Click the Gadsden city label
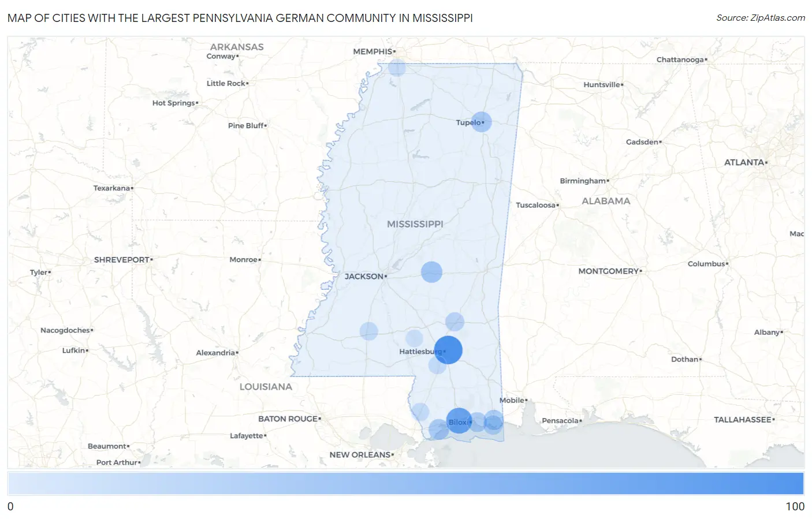The height and width of the screenshot is (519, 812). tap(642, 142)
